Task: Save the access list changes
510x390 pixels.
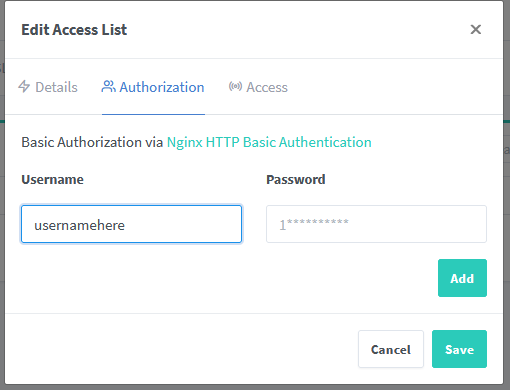Action: tap(459, 349)
